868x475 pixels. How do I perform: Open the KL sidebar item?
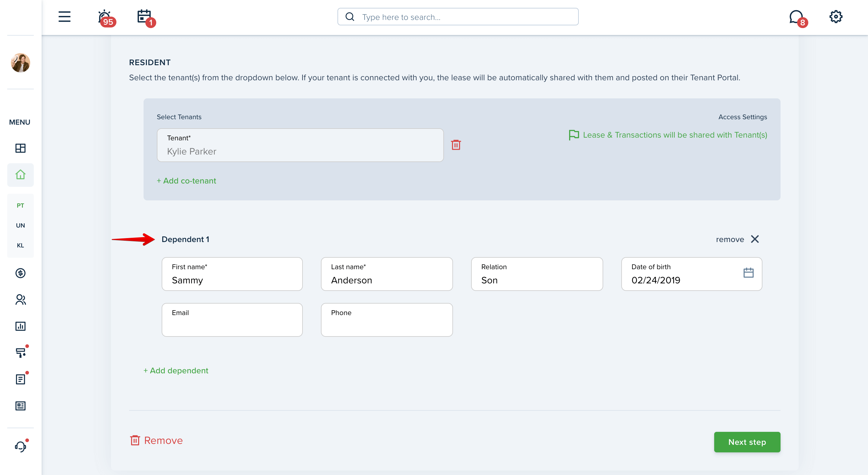(21, 245)
